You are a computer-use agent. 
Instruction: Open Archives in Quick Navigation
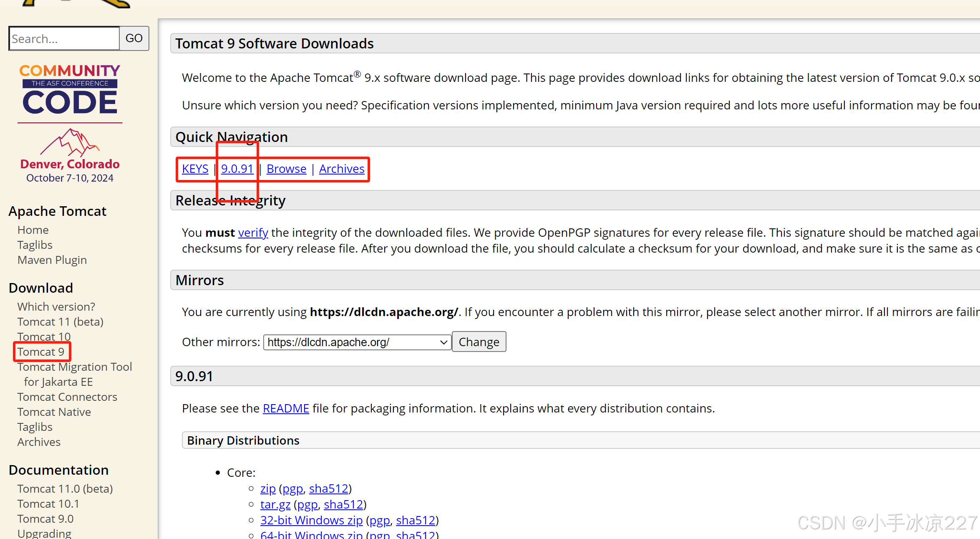tap(342, 169)
